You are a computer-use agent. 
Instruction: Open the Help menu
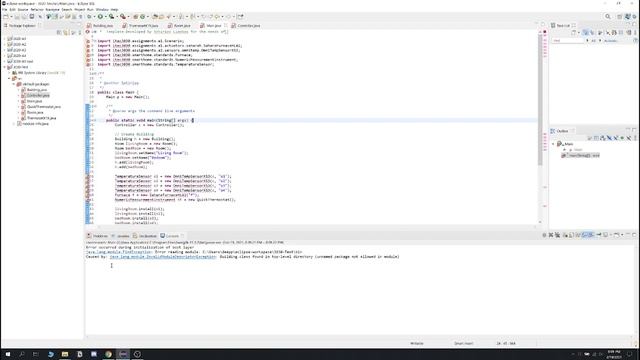[x=114, y=9]
